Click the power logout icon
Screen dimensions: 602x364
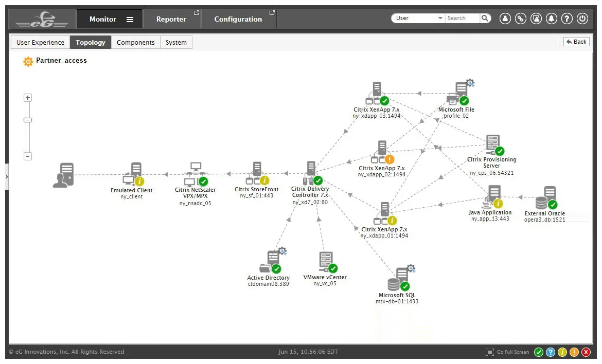tap(582, 19)
